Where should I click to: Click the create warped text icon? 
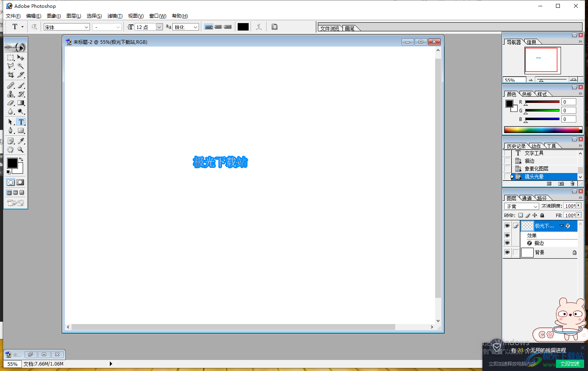coord(259,27)
